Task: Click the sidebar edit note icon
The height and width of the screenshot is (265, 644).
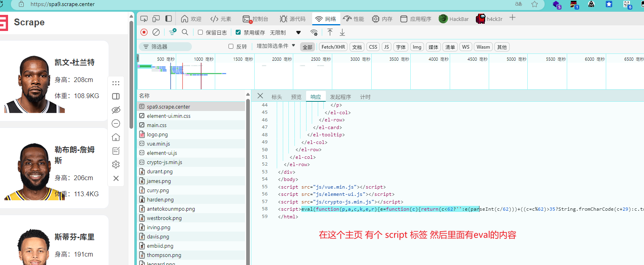Action: 116,151
